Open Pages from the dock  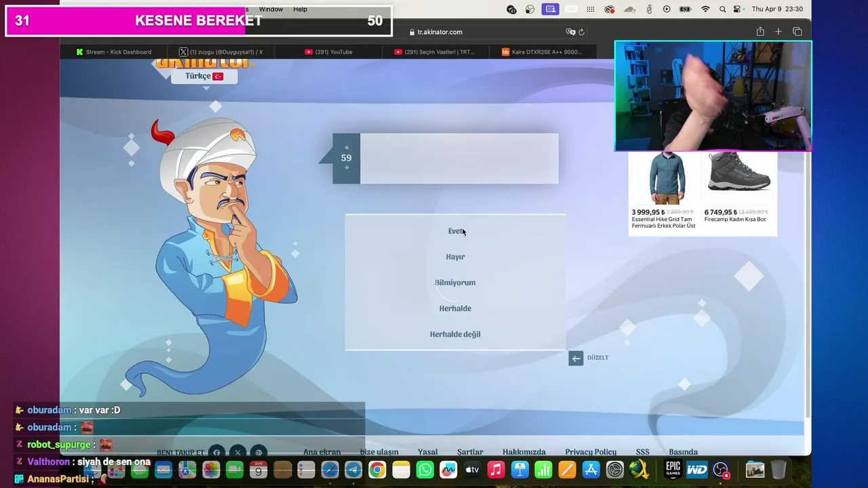pos(568,470)
